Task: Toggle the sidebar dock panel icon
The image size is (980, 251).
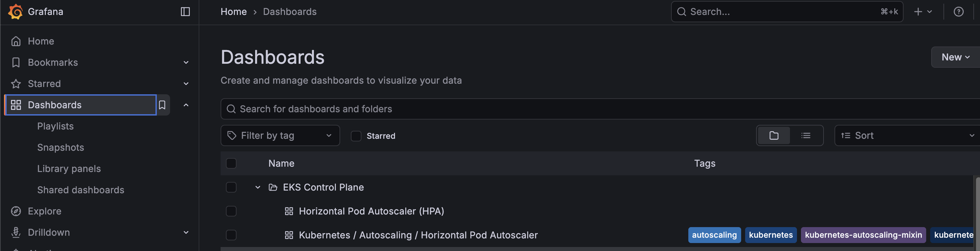Action: [185, 12]
